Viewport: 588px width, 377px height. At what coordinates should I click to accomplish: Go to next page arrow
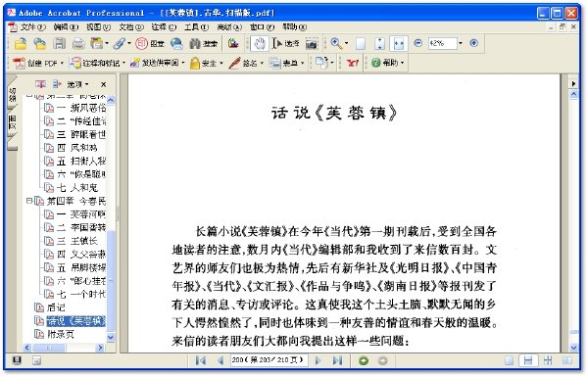pos(318,361)
